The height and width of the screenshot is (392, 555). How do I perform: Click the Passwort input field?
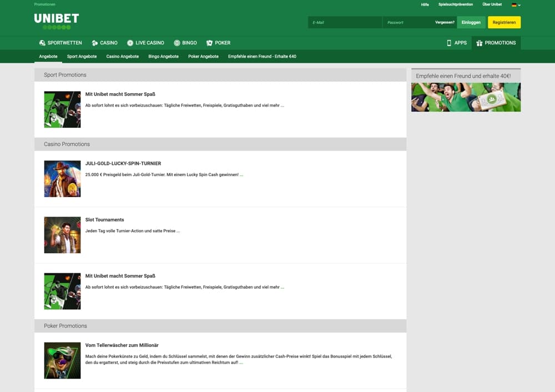tap(408, 22)
